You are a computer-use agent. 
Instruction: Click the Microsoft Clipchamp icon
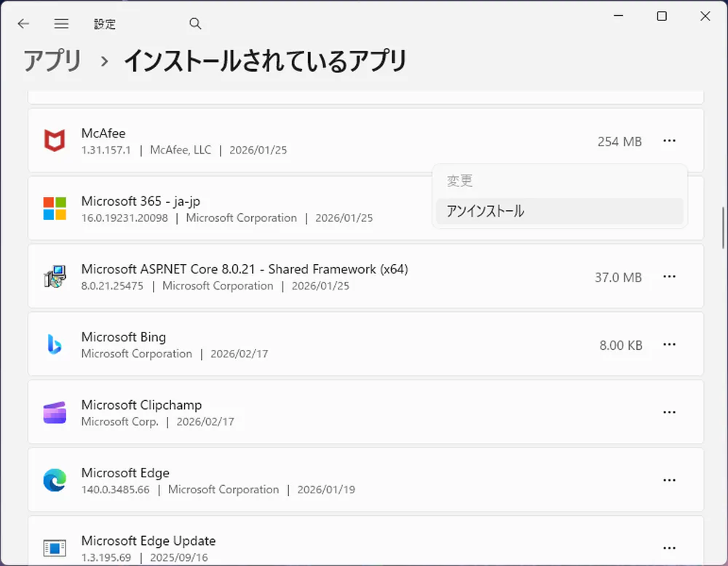55,412
